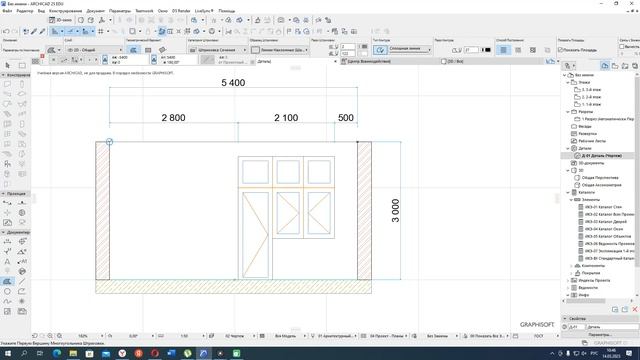
Task: Open the Файл menu
Action: (7, 11)
